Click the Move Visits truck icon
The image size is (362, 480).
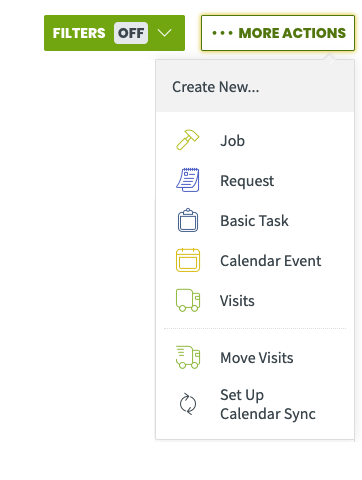(188, 357)
